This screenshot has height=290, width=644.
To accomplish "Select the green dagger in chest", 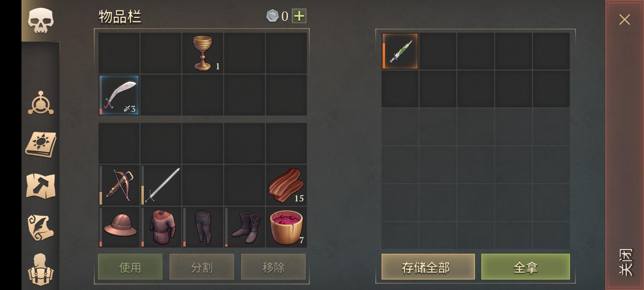I will [400, 51].
